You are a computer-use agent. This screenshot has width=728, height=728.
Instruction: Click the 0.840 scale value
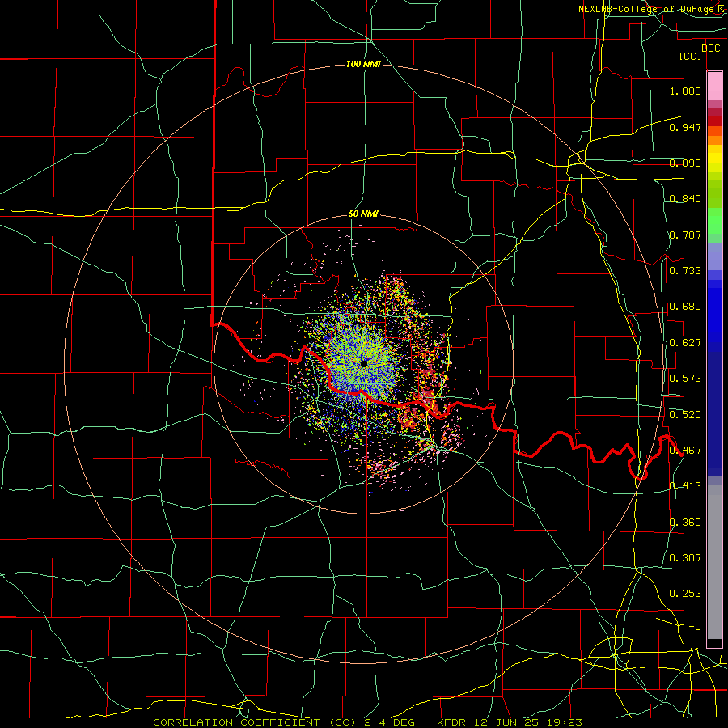tap(685, 199)
